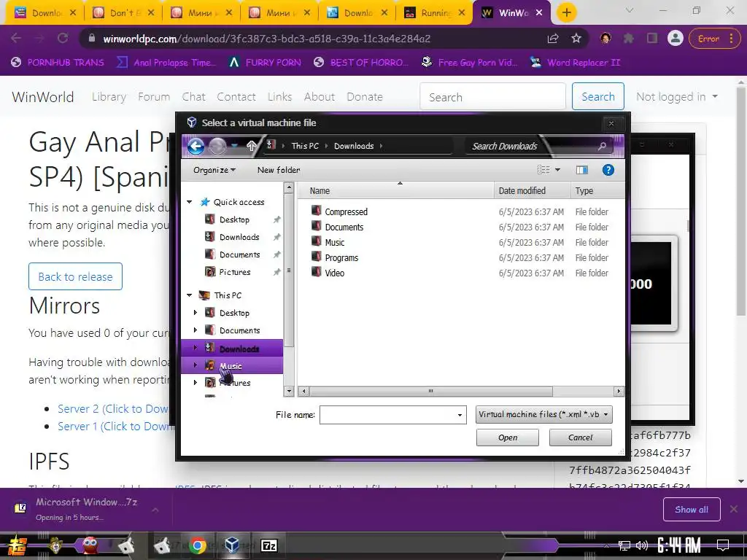The image size is (747, 560).
Task: Open the Library menu on WinWorld
Action: coord(109,97)
